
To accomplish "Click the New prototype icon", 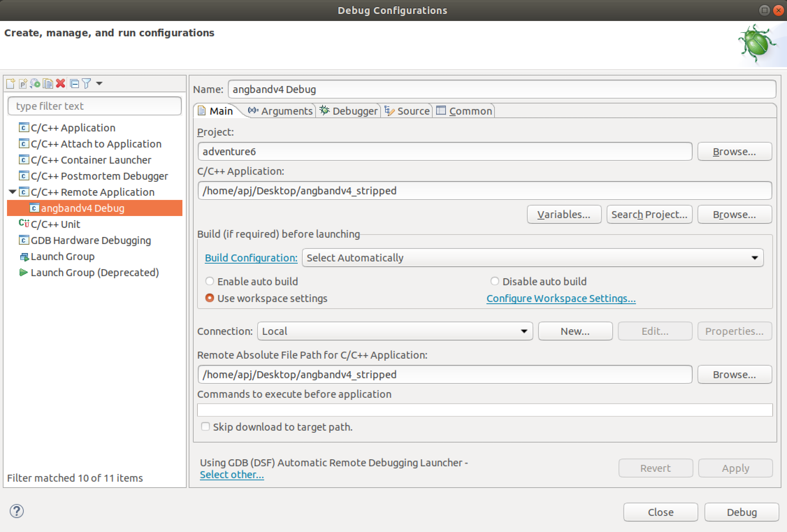I will pos(23,84).
